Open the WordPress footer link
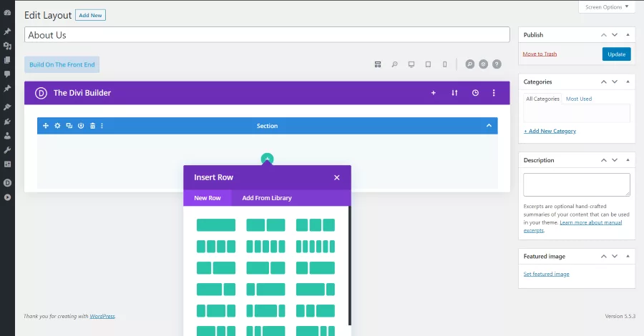The image size is (644, 336). [x=102, y=316]
